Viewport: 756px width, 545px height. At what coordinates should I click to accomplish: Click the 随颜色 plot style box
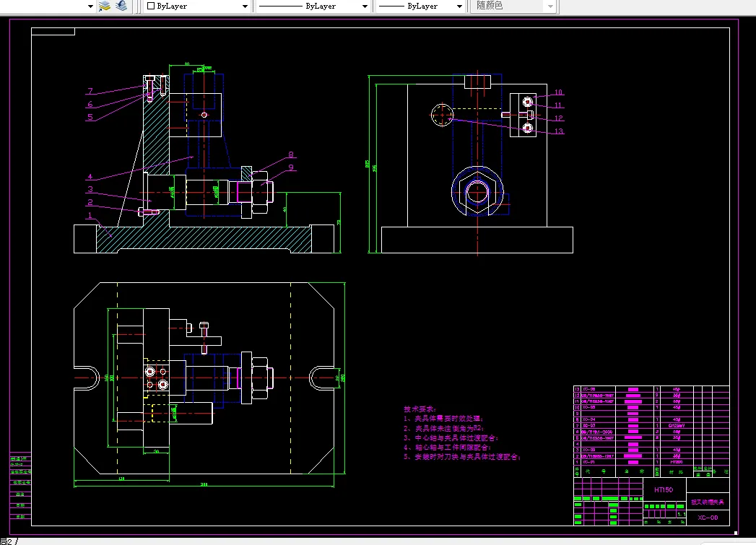click(513, 6)
